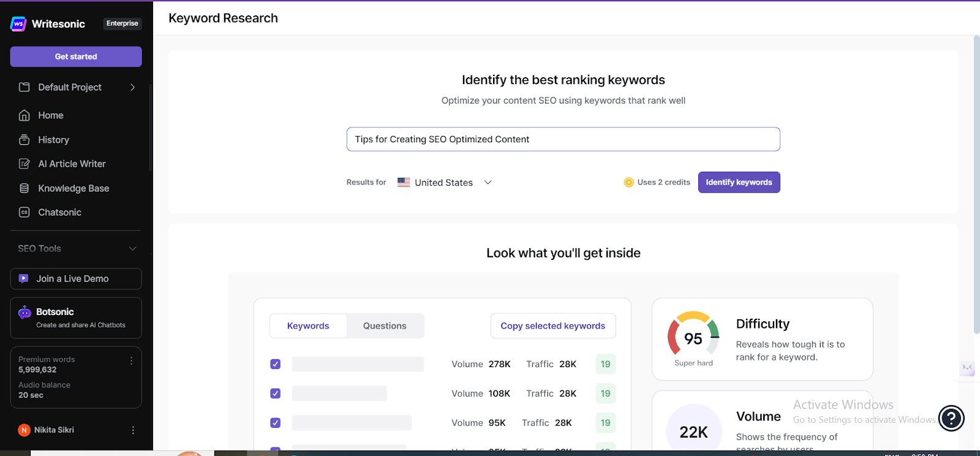
Task: Switch to the Keywords tab
Action: click(308, 326)
